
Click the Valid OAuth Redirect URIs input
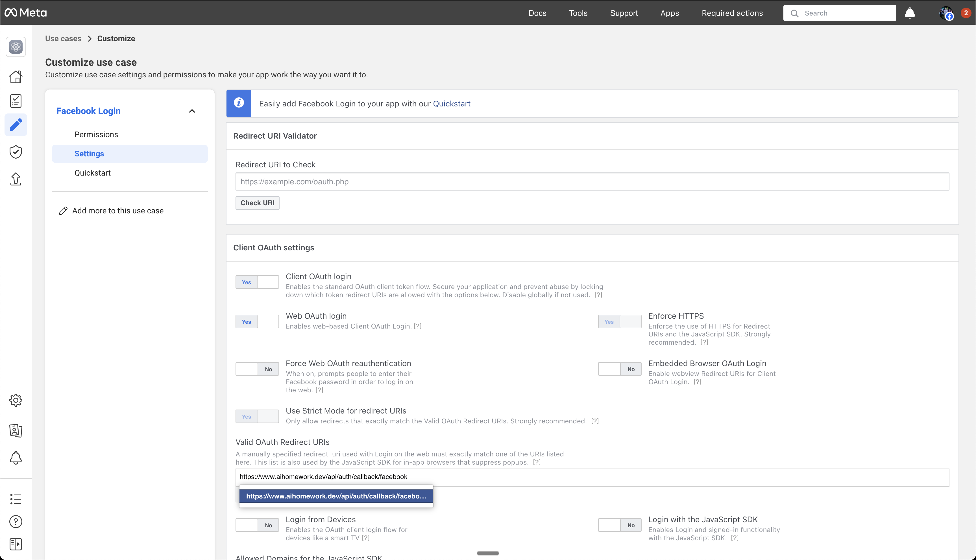[592, 477]
